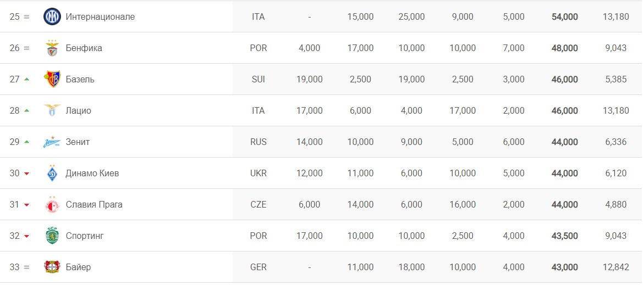Click the Zenit club logo
Screen dimensions: 644x285
[52, 142]
